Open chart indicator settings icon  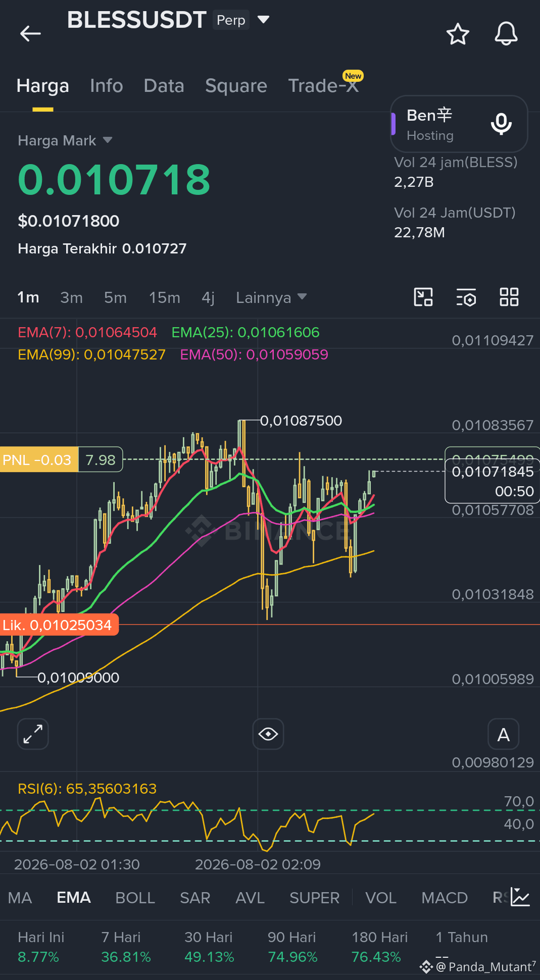[x=466, y=297]
